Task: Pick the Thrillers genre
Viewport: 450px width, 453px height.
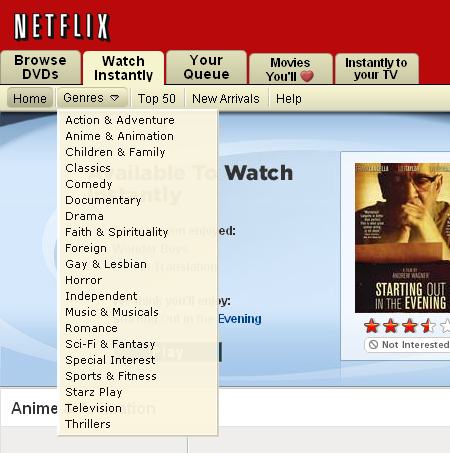Action: coord(88,424)
